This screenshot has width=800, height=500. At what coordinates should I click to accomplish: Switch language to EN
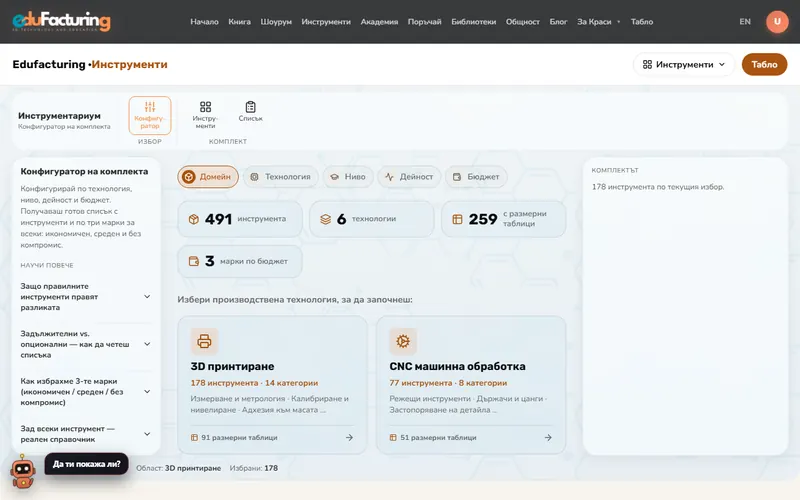tap(745, 21)
